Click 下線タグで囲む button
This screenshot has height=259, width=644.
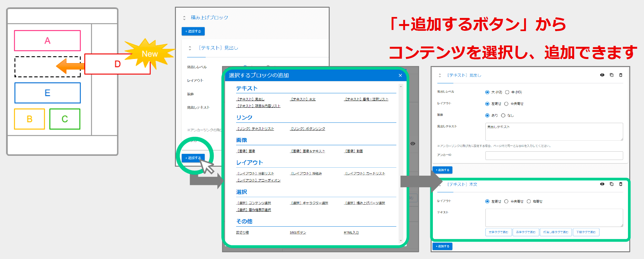pyautogui.click(x=586, y=232)
